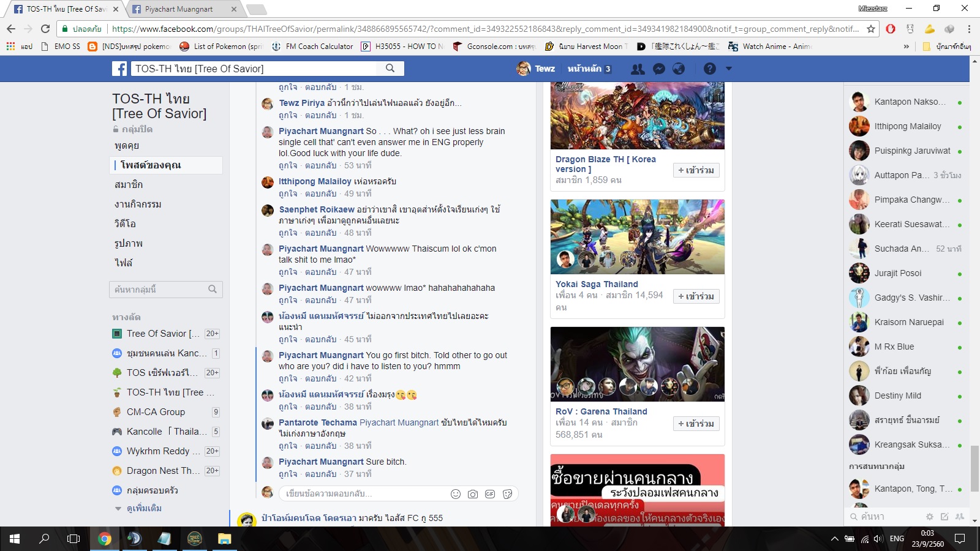Open the วิดีโอ videos menu item

[125, 224]
